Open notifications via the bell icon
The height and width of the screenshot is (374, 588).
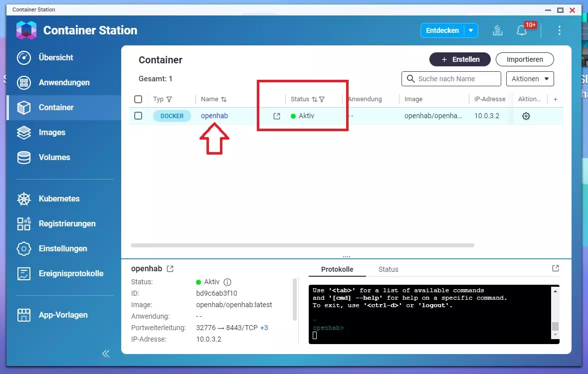pos(522,31)
